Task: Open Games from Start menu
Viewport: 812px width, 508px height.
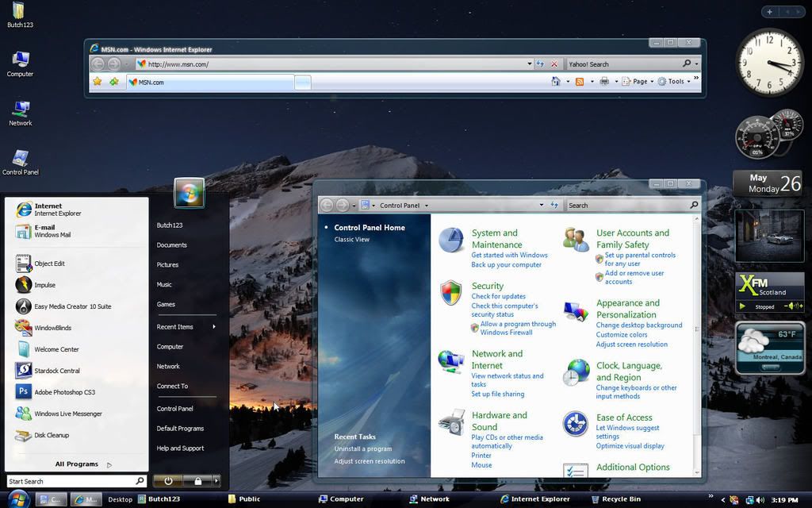Action: (166, 304)
